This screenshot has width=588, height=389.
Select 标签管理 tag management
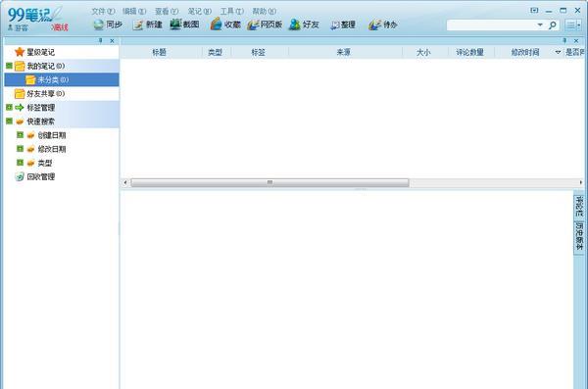(40, 108)
